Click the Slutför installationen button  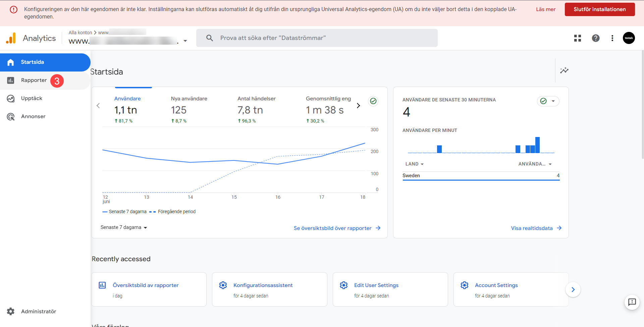(x=599, y=9)
